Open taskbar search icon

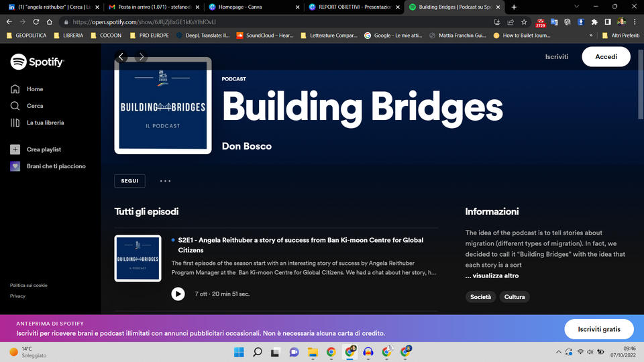pos(257,352)
